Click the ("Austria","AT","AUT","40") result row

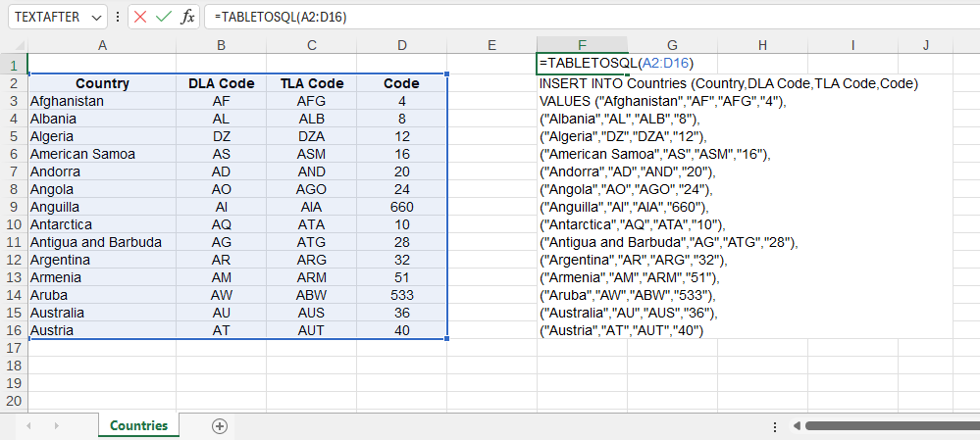(x=622, y=330)
